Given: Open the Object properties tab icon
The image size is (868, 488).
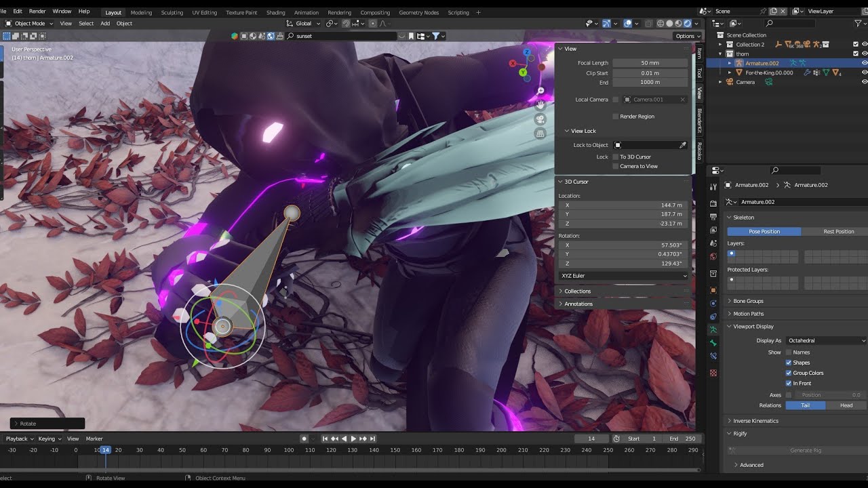Looking at the screenshot, I should coord(713,289).
